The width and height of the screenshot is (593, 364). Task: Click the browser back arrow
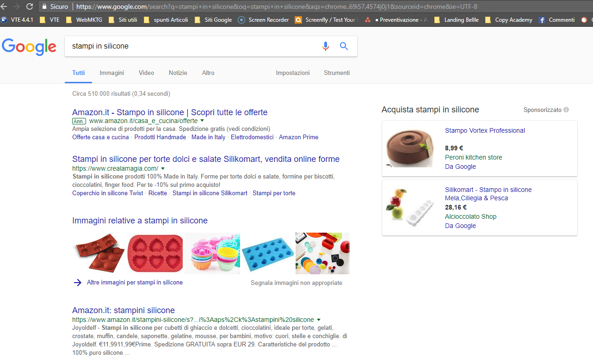point(4,6)
